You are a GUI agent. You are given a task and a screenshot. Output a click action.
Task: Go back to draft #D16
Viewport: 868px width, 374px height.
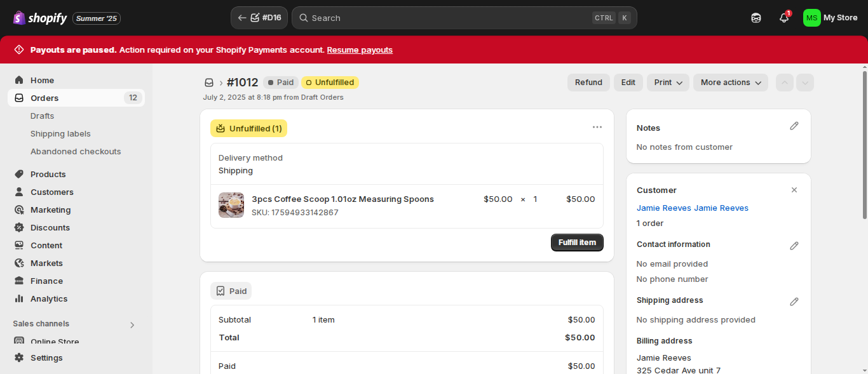coord(259,18)
